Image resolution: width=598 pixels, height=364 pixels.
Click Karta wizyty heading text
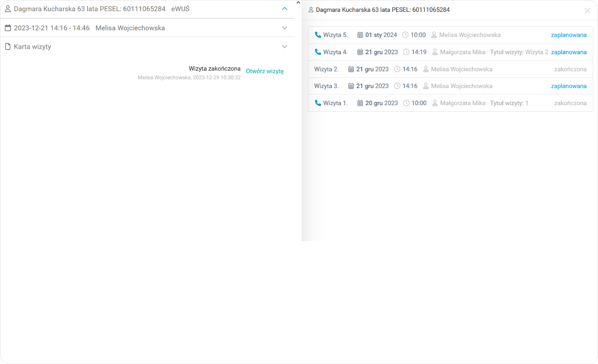point(32,46)
